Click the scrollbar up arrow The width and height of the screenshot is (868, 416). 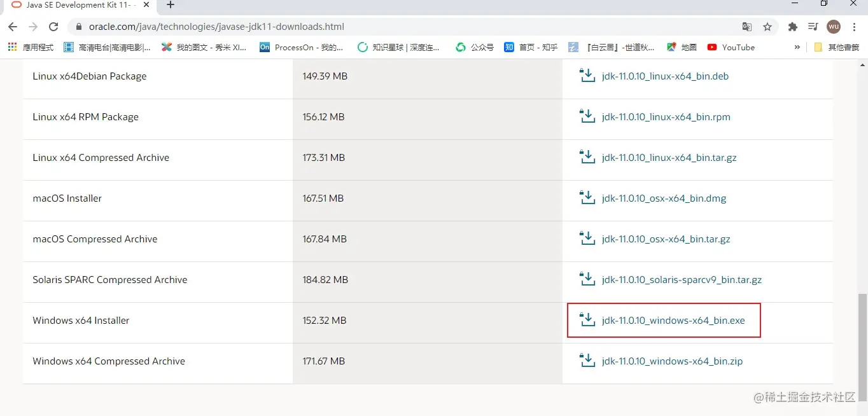pos(862,65)
